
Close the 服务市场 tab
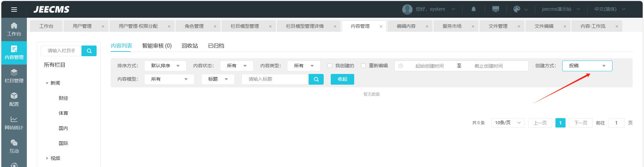coord(473,26)
